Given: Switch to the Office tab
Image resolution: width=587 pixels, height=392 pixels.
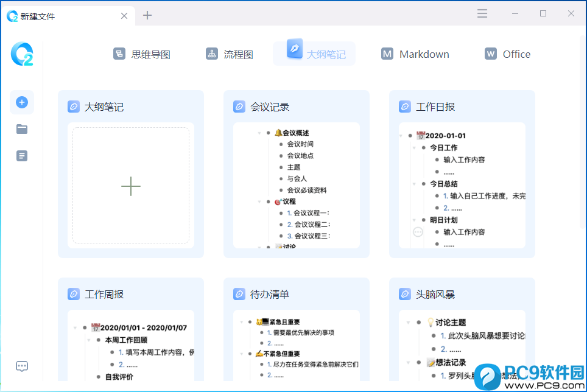Looking at the screenshot, I should 507,54.
